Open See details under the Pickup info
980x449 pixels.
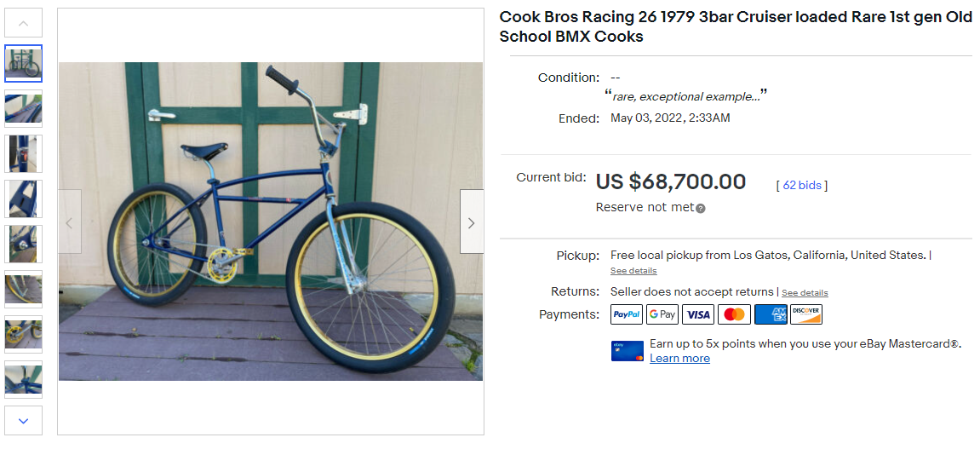click(633, 271)
